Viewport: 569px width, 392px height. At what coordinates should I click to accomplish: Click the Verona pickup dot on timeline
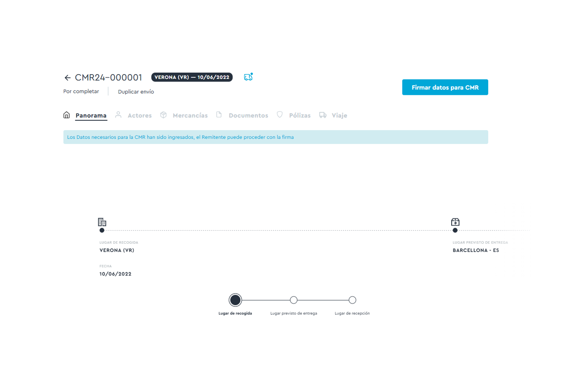click(x=102, y=230)
